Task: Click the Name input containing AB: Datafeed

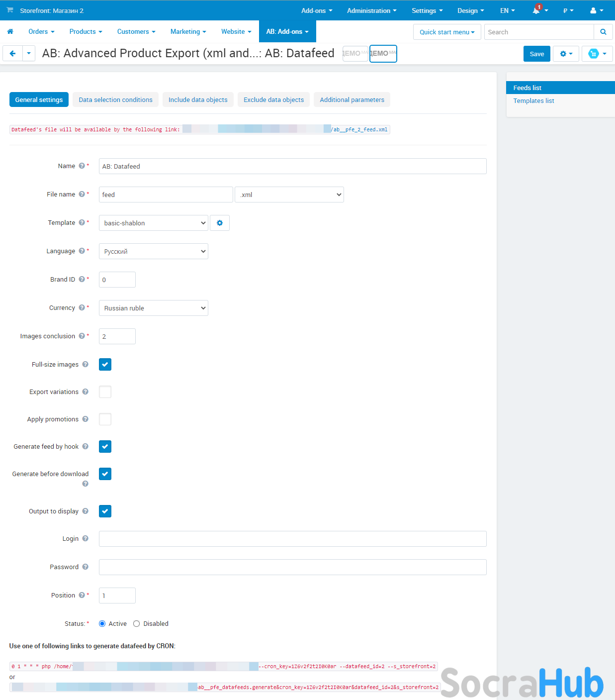Action: click(292, 166)
